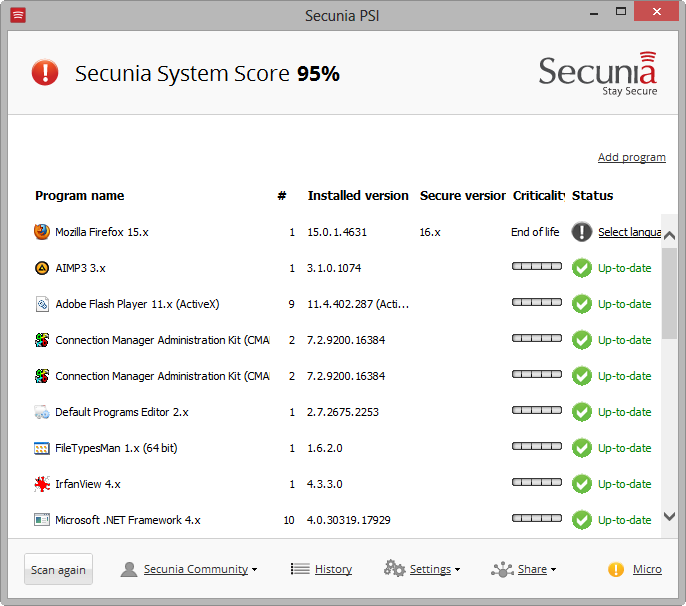The image size is (686, 606).
Task: Open the Share dropdown menu
Action: pyautogui.click(x=537, y=569)
